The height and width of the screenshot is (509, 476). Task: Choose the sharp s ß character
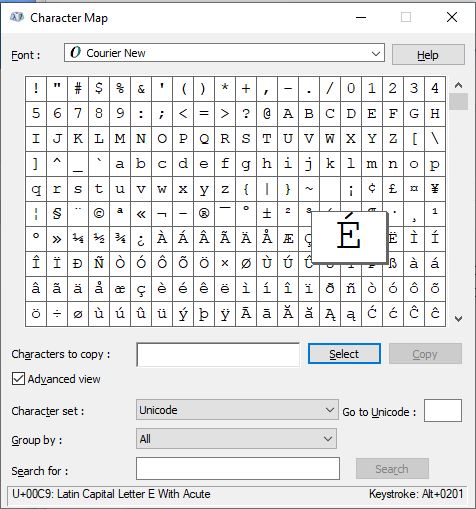393,264
